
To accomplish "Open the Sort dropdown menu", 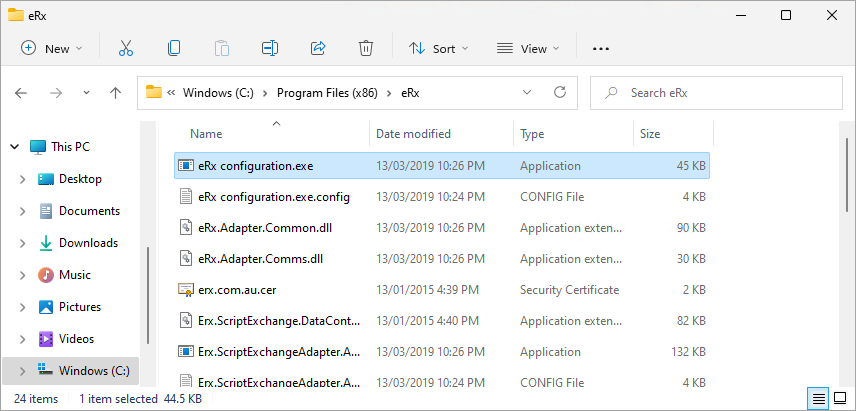I will pyautogui.click(x=438, y=48).
